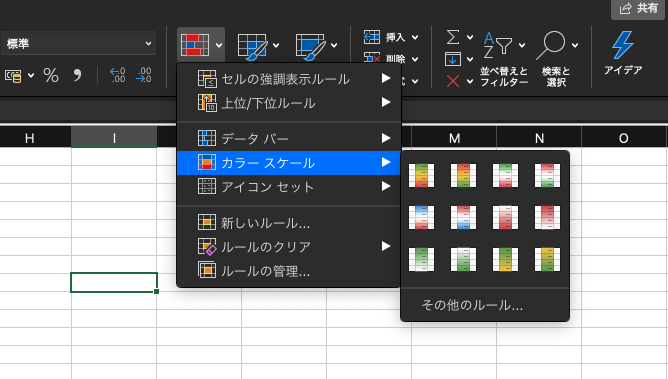Screen dimensions: 668x379
Task: Click the Share (共有) button
Action: click(x=639, y=8)
